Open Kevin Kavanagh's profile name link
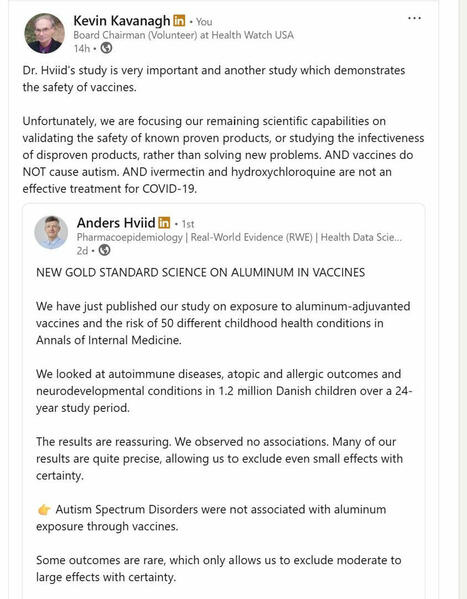 coord(122,21)
